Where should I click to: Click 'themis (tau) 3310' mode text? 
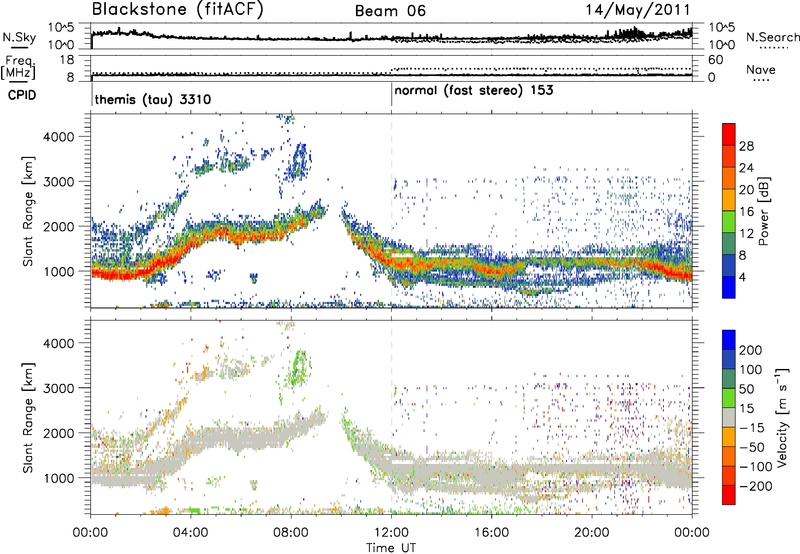coord(153,99)
